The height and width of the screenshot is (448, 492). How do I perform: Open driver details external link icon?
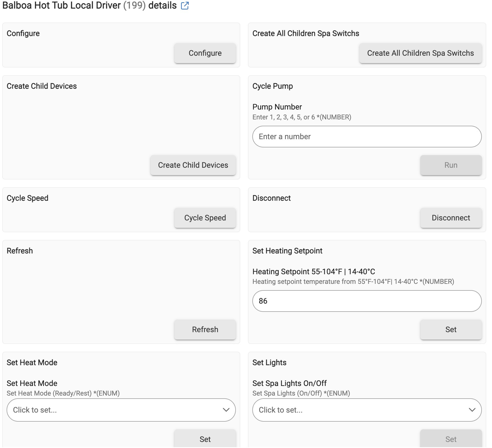coord(185,6)
